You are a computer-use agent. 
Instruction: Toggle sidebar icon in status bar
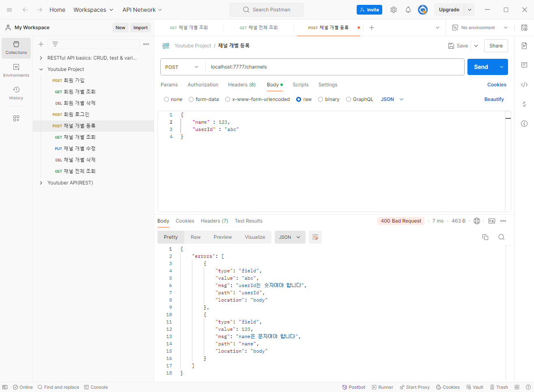5,387
